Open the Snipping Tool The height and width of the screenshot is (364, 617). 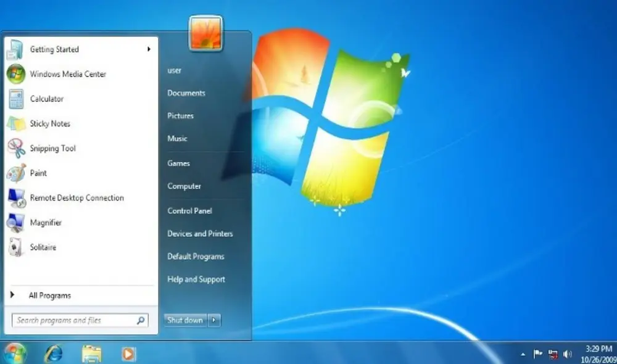tap(52, 148)
